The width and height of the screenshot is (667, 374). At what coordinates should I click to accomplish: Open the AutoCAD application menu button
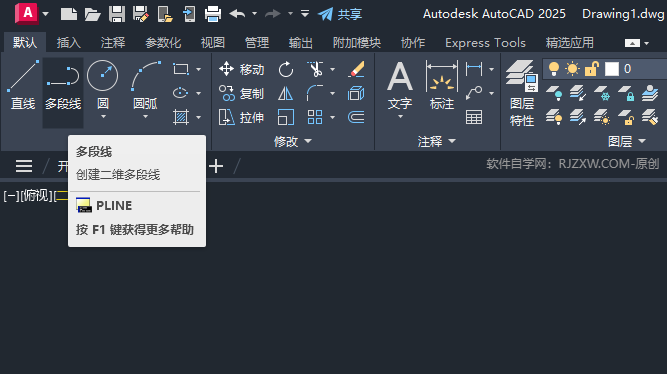pos(26,14)
